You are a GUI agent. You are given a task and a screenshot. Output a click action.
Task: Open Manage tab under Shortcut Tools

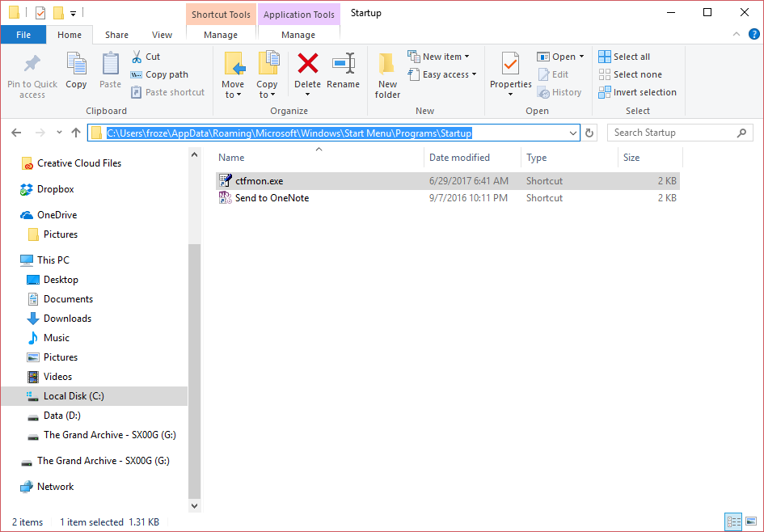(221, 35)
